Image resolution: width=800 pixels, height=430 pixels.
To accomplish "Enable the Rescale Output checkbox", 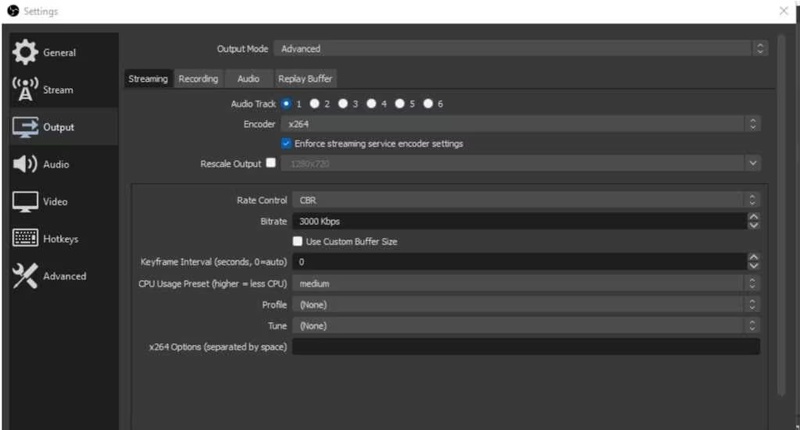I will [271, 163].
